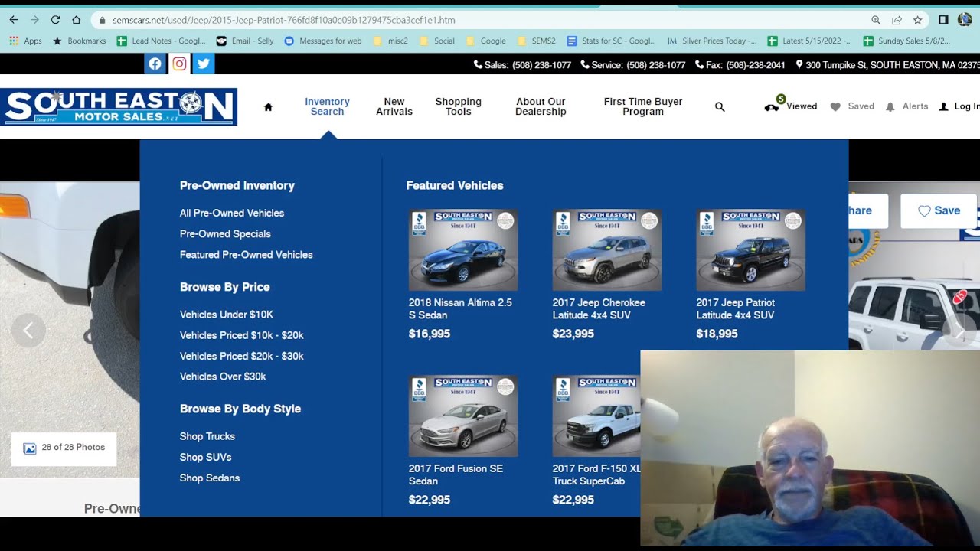Visit the dealership Twitter icon
This screenshot has width=980, height=551.
[204, 64]
